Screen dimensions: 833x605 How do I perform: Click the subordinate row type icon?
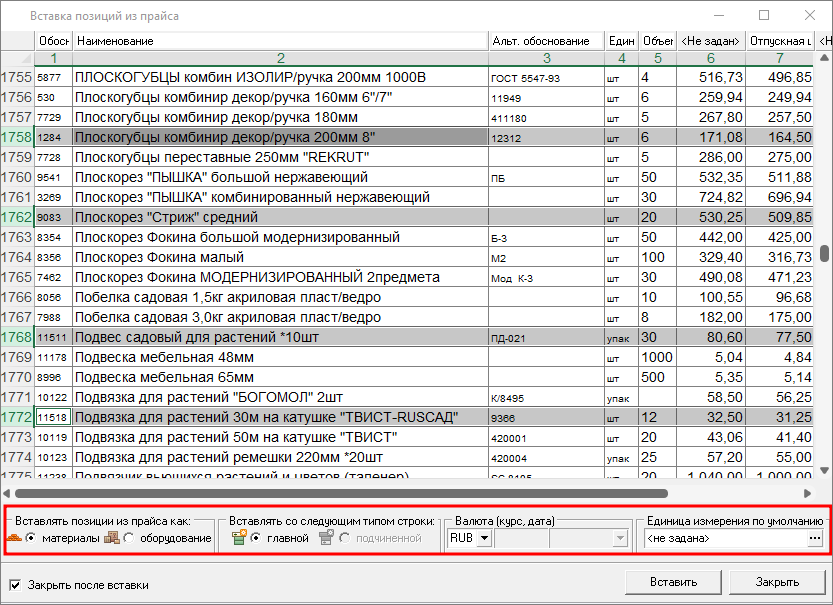pos(326,538)
